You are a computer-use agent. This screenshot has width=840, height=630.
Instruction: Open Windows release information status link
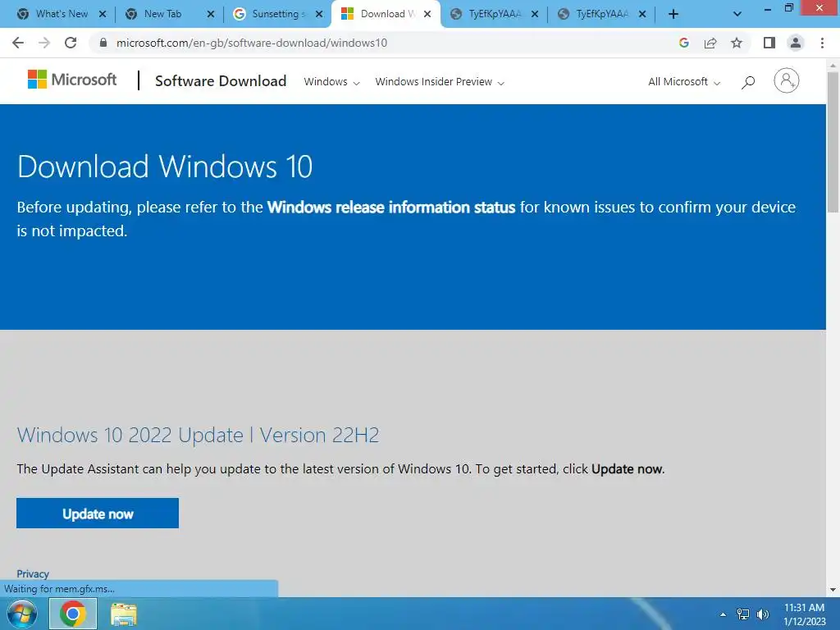pos(391,208)
